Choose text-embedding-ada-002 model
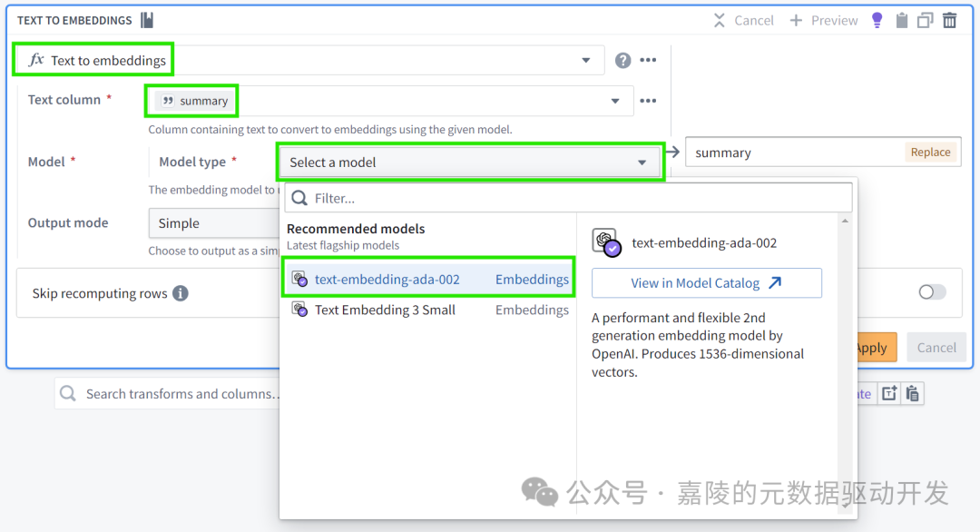Image resolution: width=980 pixels, height=532 pixels. (x=429, y=280)
